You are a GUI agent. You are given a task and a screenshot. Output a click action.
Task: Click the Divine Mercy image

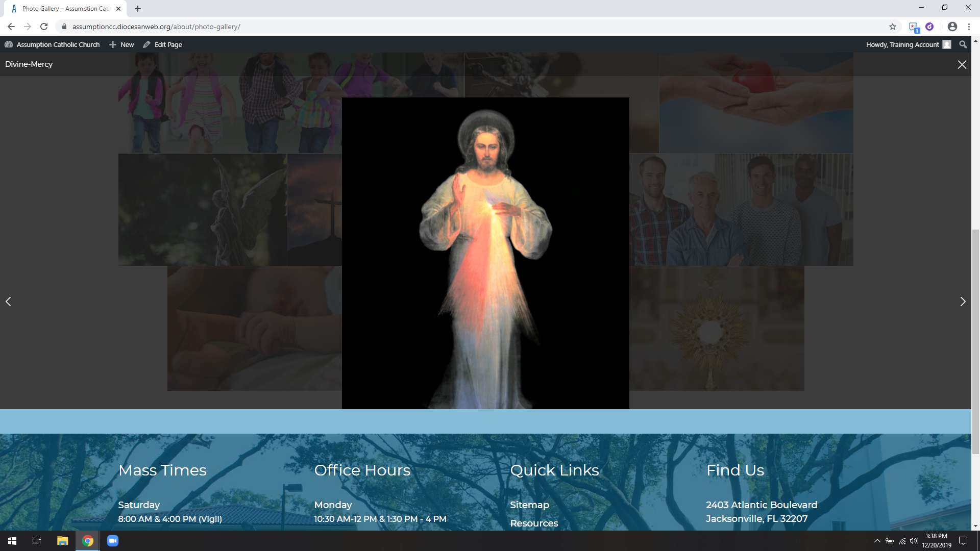pos(485,253)
